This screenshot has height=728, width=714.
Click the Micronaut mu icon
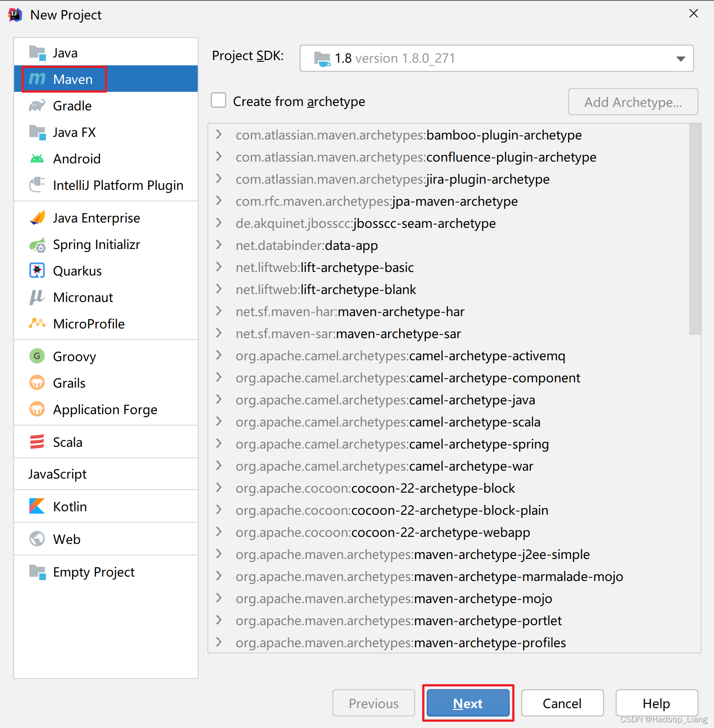(x=37, y=297)
